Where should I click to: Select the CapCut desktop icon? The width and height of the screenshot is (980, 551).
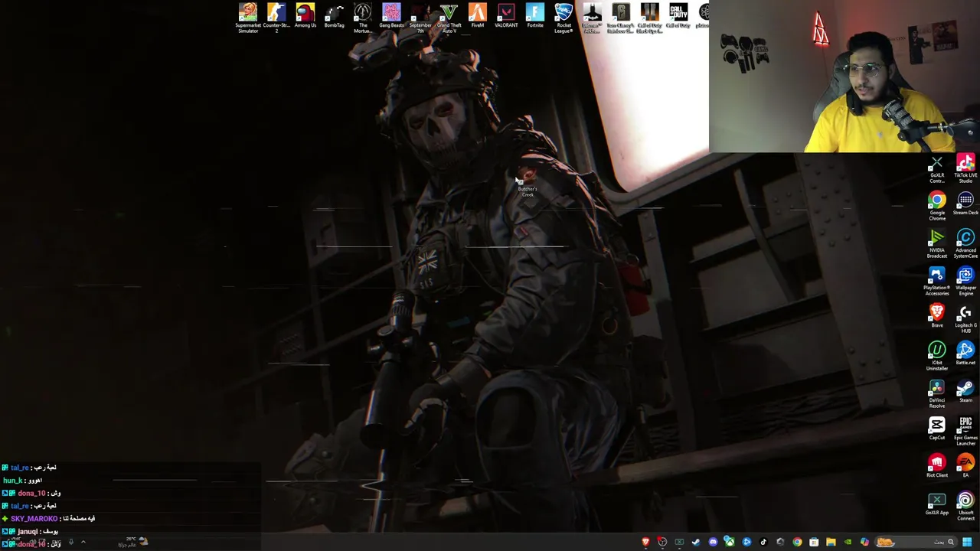[x=937, y=429]
